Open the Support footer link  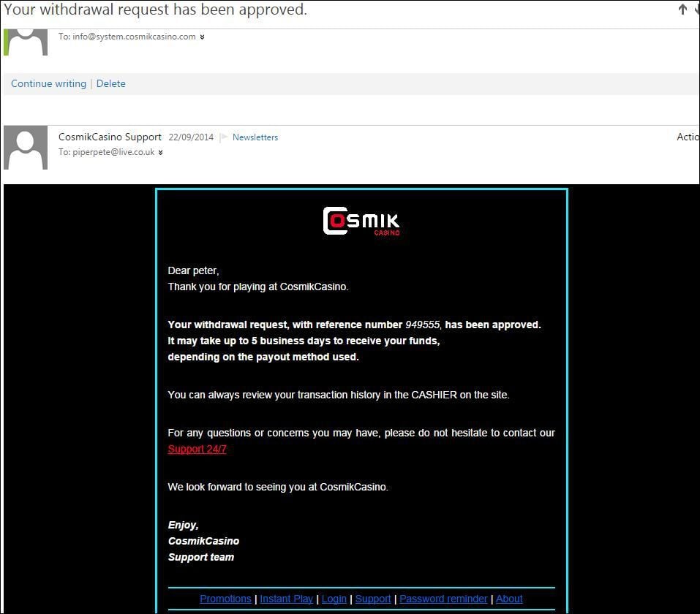click(x=373, y=599)
